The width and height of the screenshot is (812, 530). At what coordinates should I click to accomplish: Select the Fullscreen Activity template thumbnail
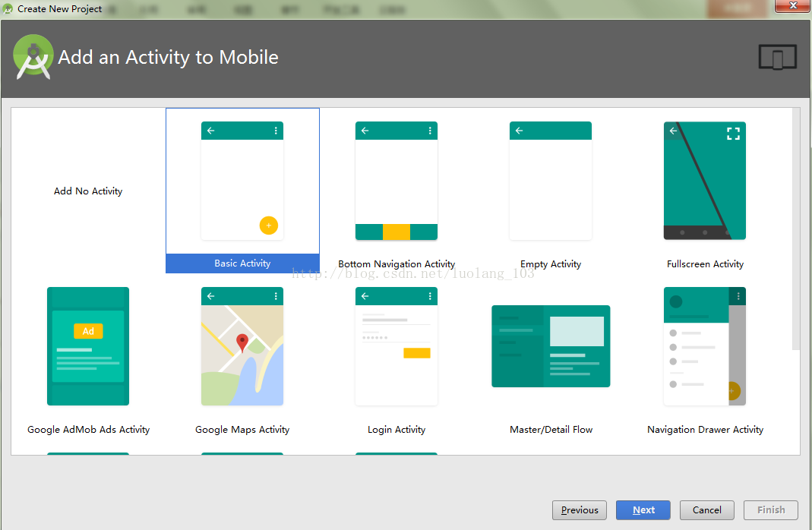coord(705,181)
